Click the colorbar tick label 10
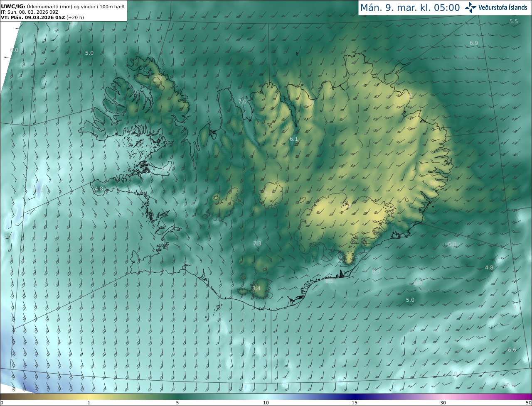The width and height of the screenshot is (532, 406). click(266, 403)
